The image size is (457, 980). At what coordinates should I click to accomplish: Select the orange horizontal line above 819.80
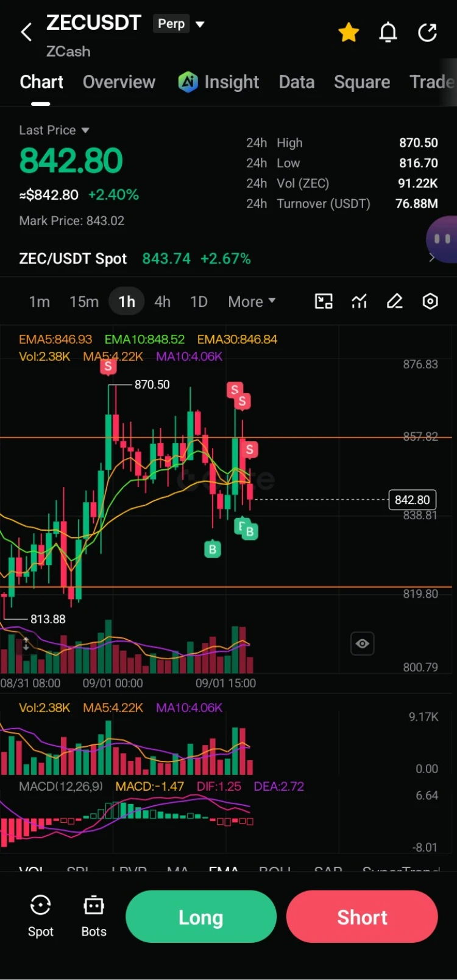coord(226,587)
